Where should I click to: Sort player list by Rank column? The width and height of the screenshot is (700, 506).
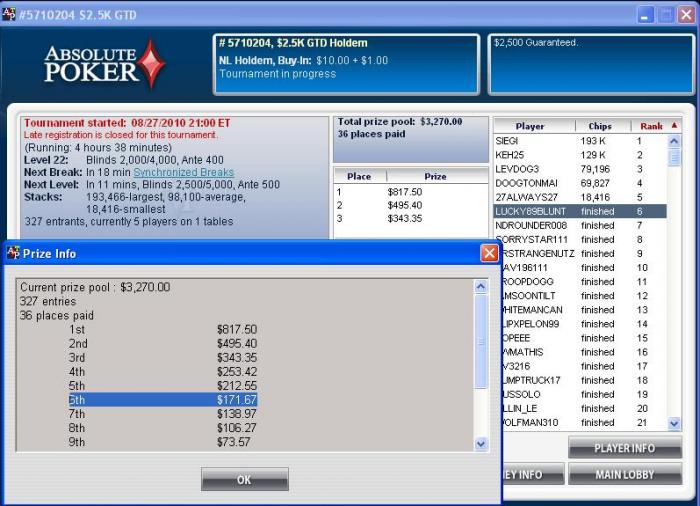[x=651, y=126]
